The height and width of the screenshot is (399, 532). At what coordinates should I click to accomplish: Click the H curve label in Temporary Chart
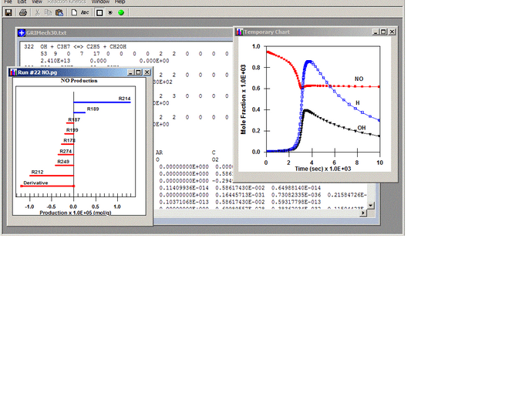[358, 102]
